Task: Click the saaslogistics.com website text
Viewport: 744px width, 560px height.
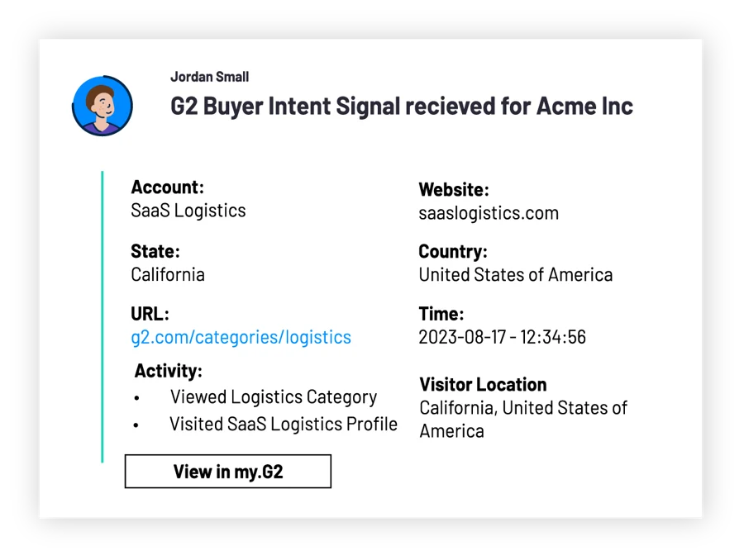Action: 489,213
